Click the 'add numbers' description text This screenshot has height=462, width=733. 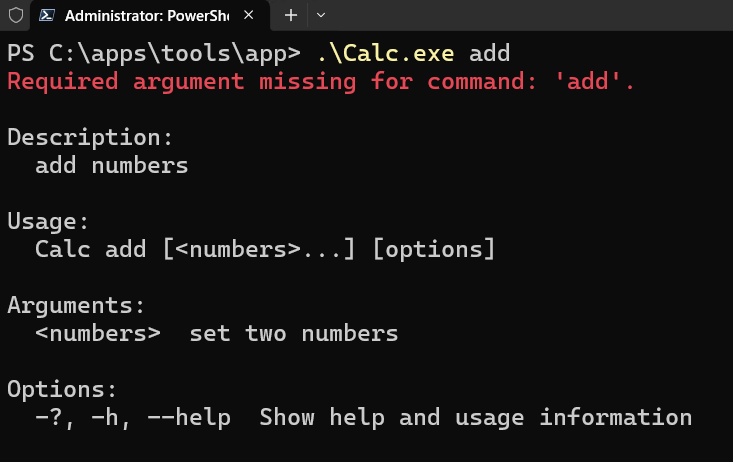[x=112, y=166]
